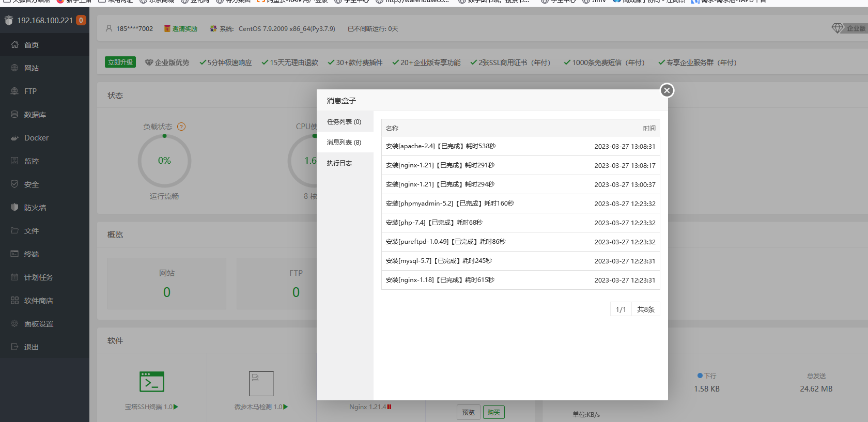
Task: Select the phpmyadmin-5.2 install message row
Action: tap(521, 204)
